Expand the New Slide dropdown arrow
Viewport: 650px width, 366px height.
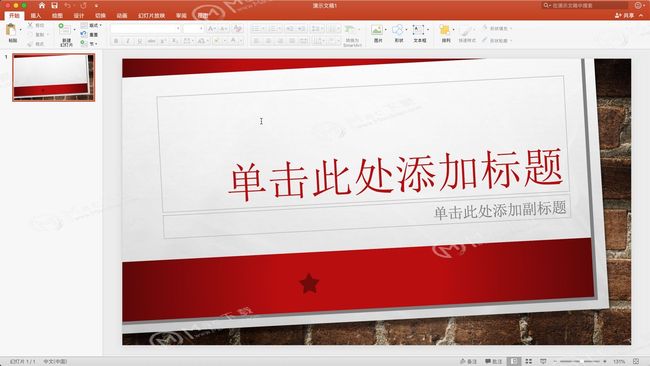pos(74,30)
